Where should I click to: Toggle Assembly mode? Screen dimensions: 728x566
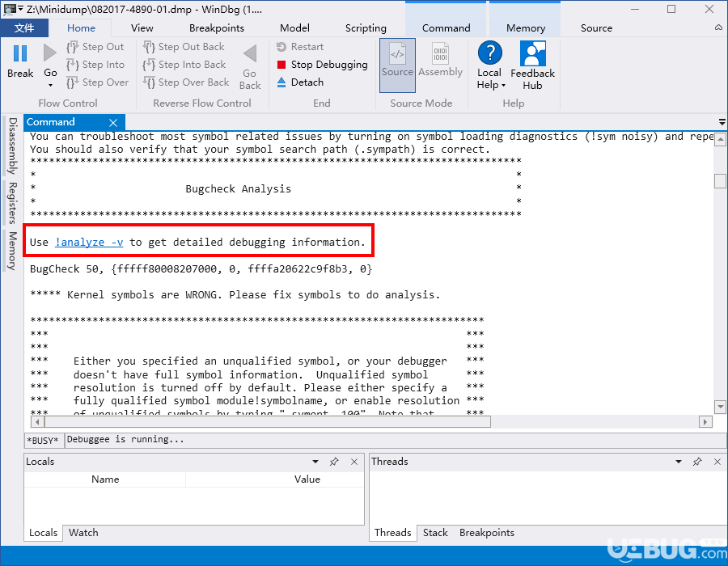click(x=440, y=61)
